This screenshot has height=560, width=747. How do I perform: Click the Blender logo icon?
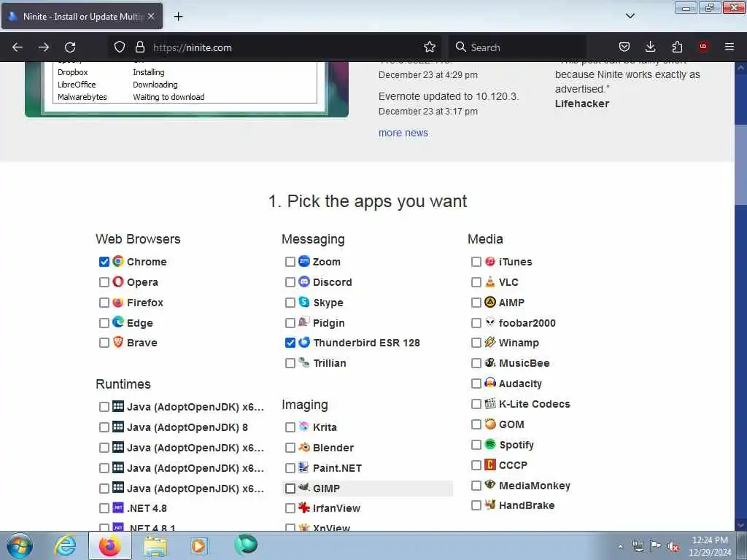[x=304, y=447]
